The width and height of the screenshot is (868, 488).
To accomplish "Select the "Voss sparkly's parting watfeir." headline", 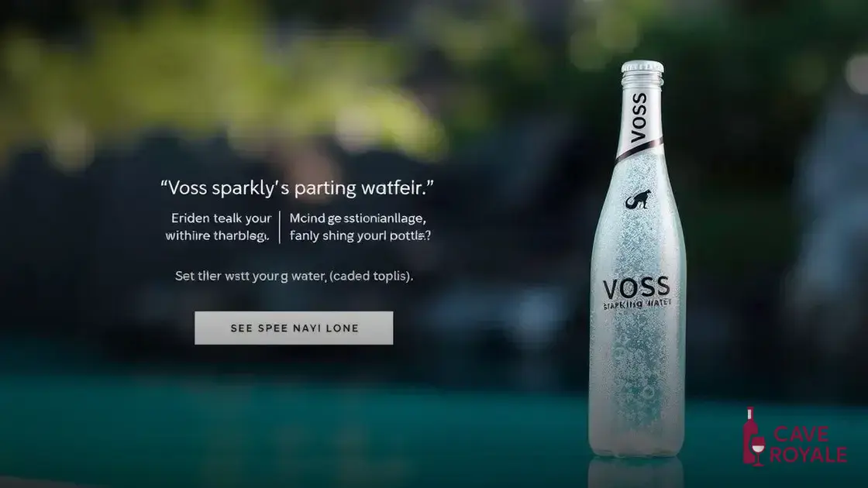I will tap(297, 188).
